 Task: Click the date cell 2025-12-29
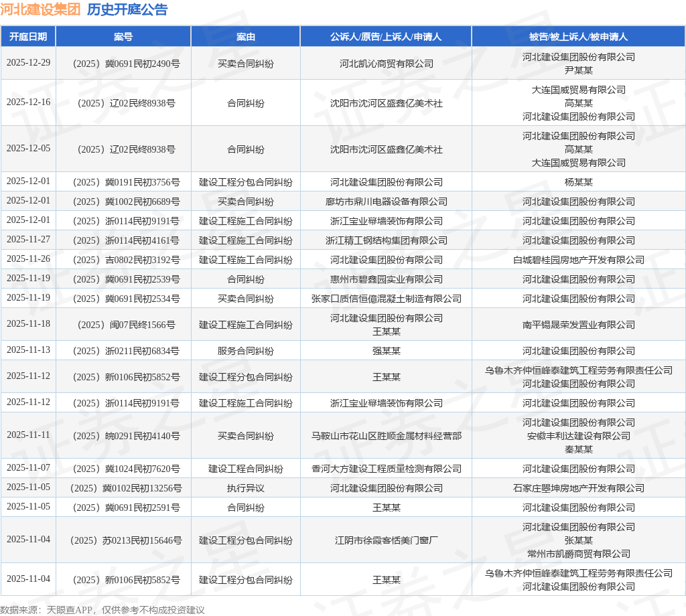[x=28, y=62]
